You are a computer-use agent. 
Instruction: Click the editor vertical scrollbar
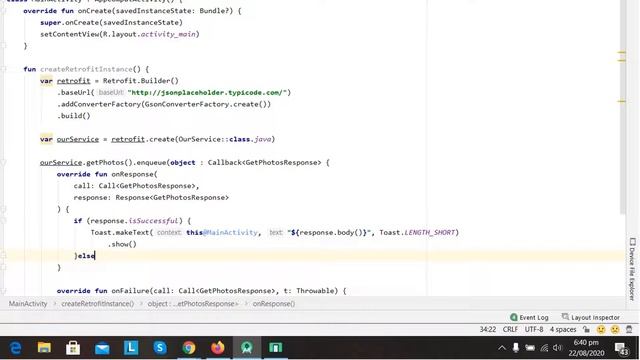tap(622, 107)
